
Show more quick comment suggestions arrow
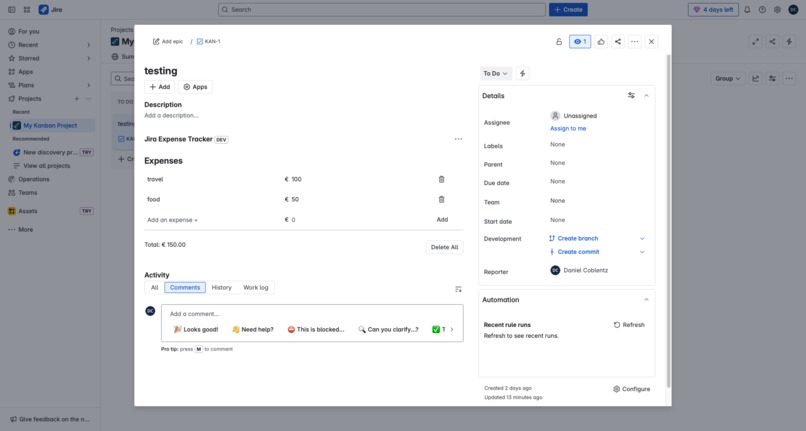click(452, 330)
